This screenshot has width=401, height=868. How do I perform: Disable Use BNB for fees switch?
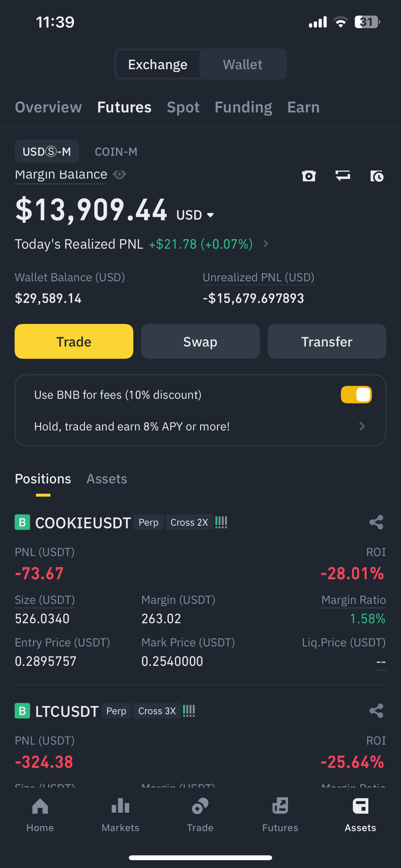click(356, 395)
